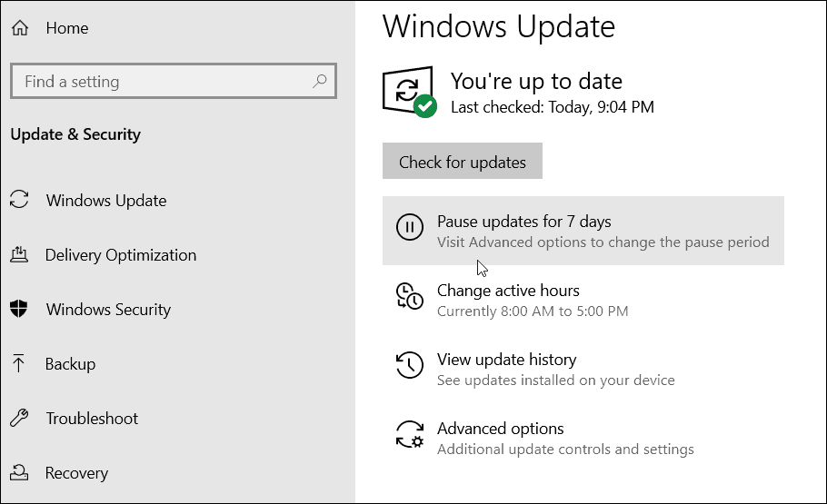827x504 pixels.
Task: Click the active hours clock icon
Action: pyautogui.click(x=410, y=296)
